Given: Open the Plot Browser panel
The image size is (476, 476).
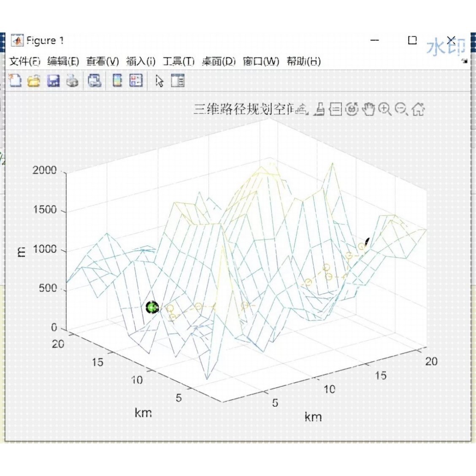Looking at the screenshot, I should [178, 81].
